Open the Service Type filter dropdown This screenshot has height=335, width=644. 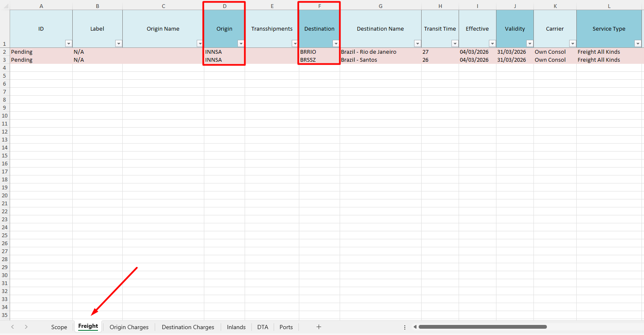coord(638,44)
